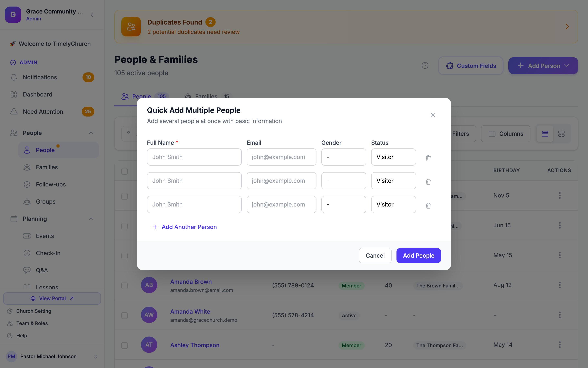
Task: Close the Quick Add Multiple People dialog
Action: [x=432, y=115]
